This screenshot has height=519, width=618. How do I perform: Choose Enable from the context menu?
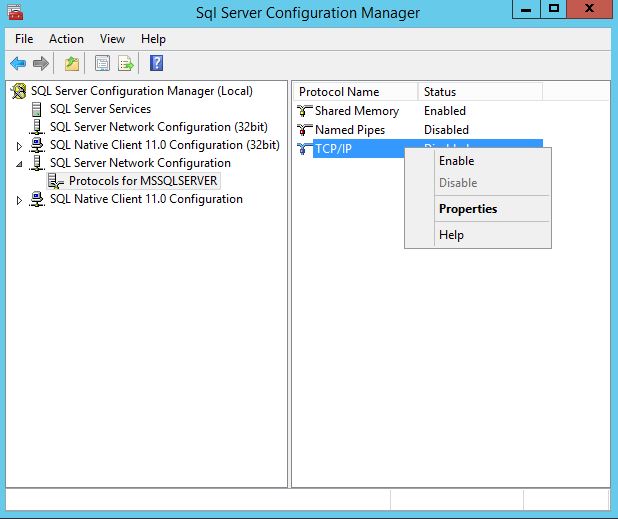point(456,161)
